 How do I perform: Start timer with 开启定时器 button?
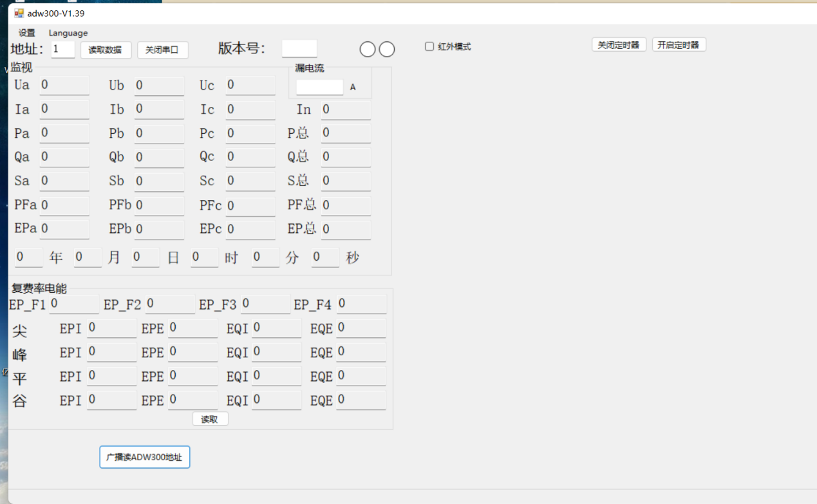coord(679,45)
